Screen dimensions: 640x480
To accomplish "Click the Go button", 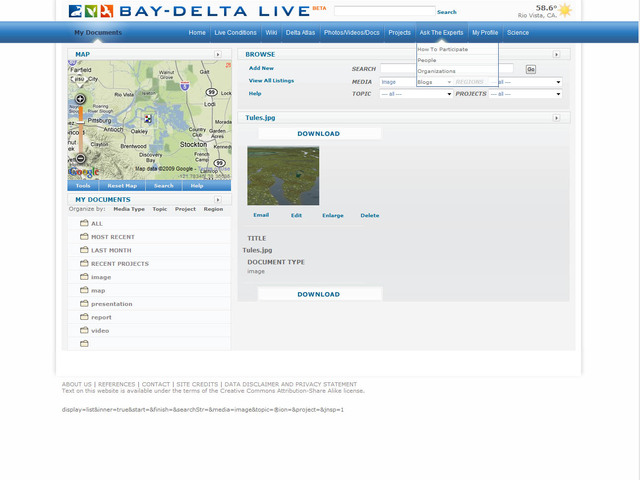I will tap(531, 69).
